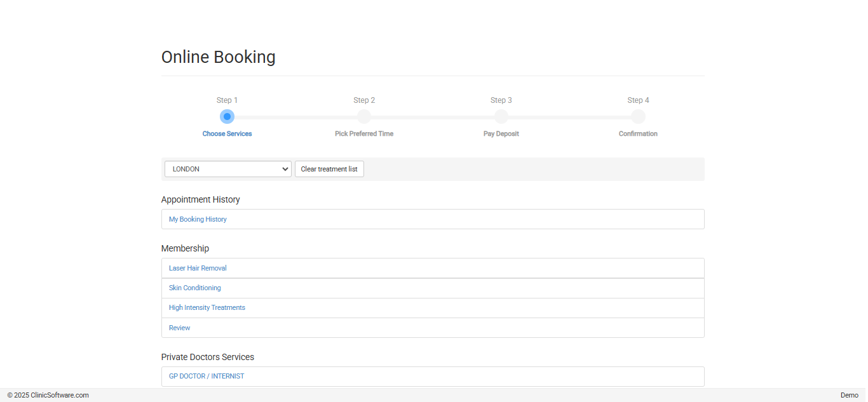The height and width of the screenshot is (402, 868).
Task: Choose Skin Conditioning from Membership
Action: click(194, 288)
